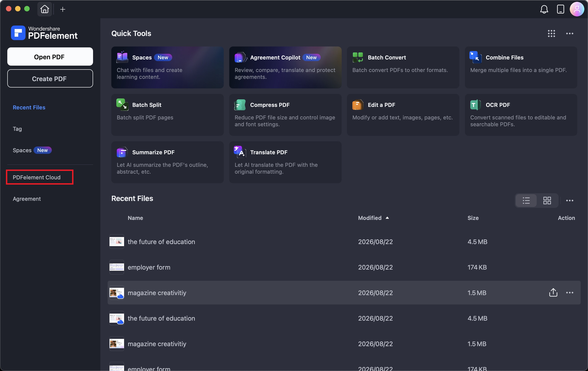588x371 pixels.
Task: Open cloud-synced 'the future of education' thumbnail
Action: [117, 318]
